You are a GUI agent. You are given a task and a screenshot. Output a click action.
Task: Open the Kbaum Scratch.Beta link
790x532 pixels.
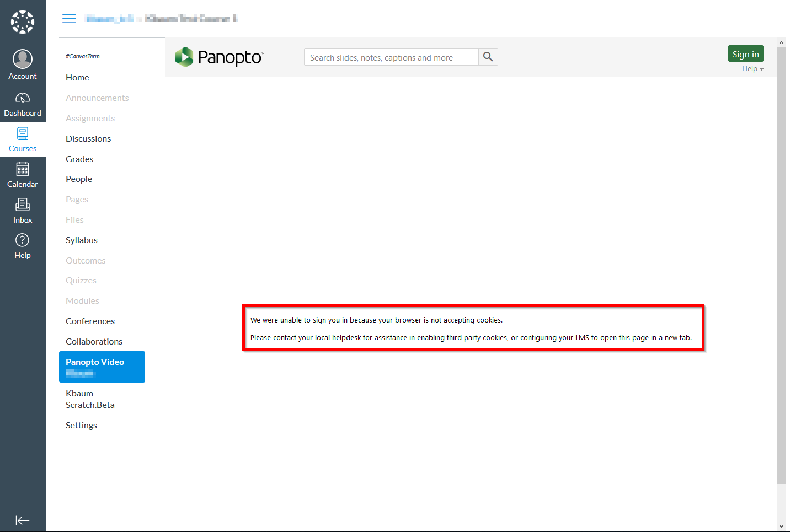[x=90, y=399]
